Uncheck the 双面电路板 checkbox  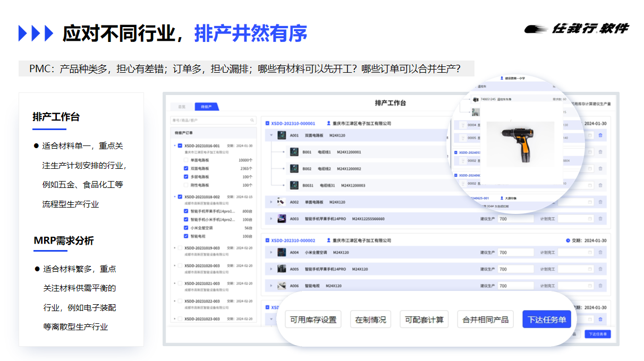click(186, 168)
